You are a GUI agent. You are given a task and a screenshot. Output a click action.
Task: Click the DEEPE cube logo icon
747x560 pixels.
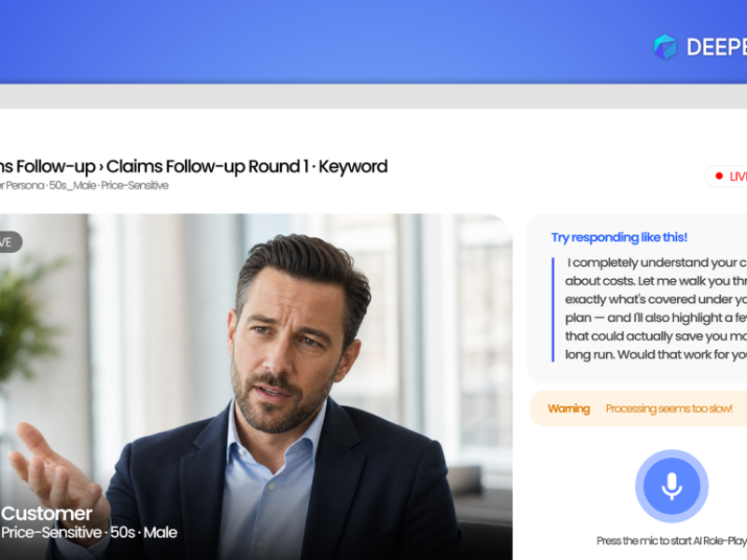pyautogui.click(x=665, y=48)
